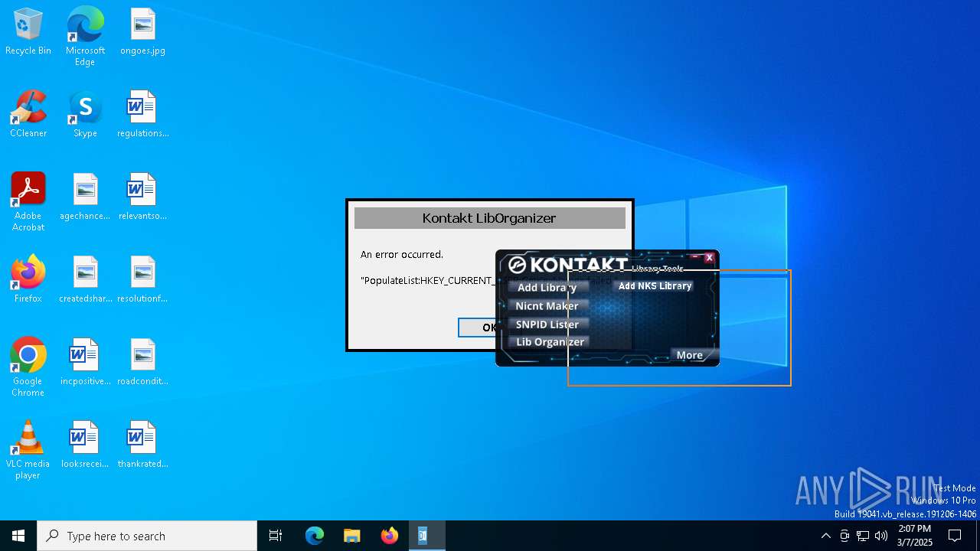Open the Lib Organizer tool

(x=548, y=342)
